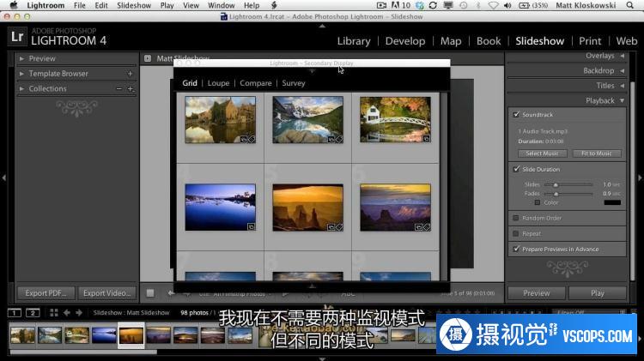Enable the Repeat checkbox
Viewport: 644px width, 361px height.
516,233
